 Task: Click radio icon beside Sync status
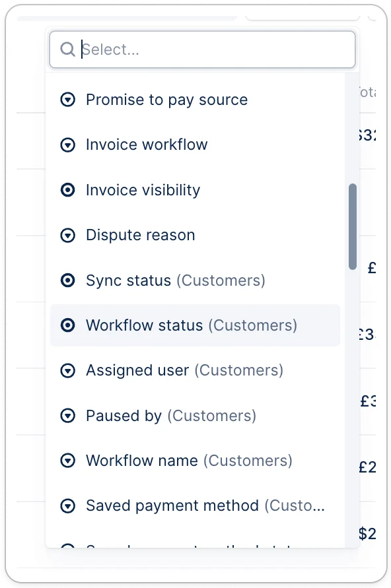[x=67, y=280]
